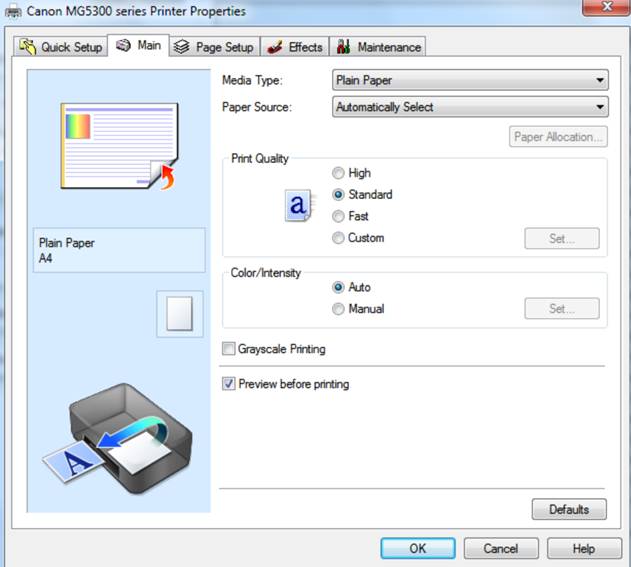This screenshot has height=567, width=631.
Task: Click the Set button for Print Quality
Action: point(562,239)
